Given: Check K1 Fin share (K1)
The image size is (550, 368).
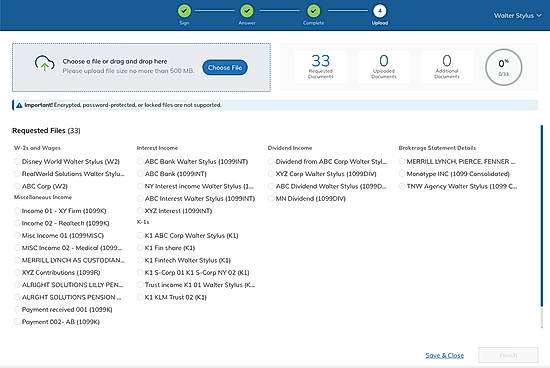Looking at the screenshot, I should [x=140, y=248].
